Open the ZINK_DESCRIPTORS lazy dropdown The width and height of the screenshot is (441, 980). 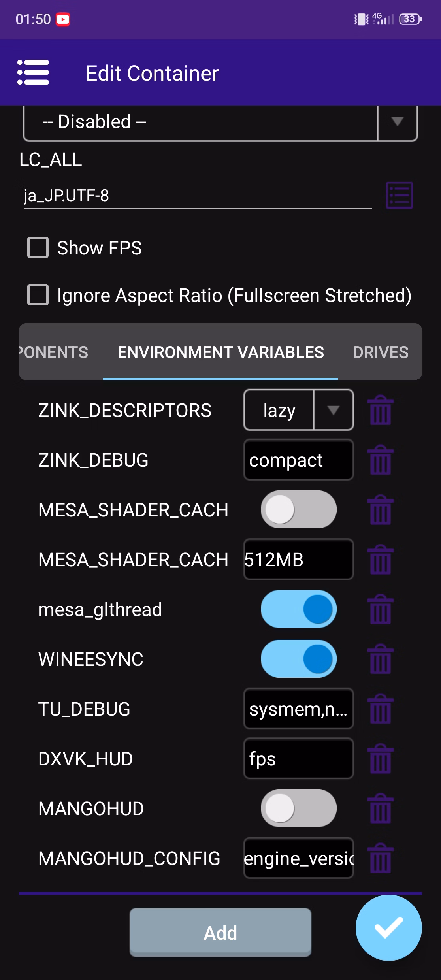(298, 410)
